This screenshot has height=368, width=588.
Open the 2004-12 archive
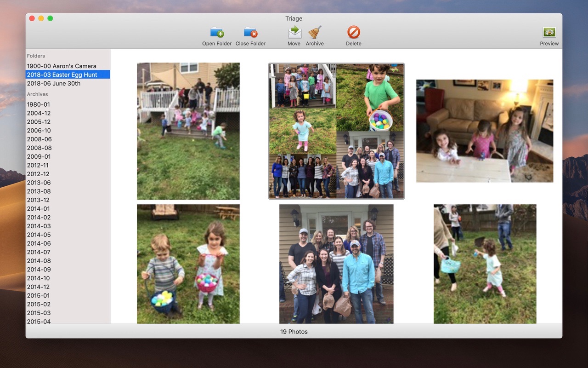(68, 113)
